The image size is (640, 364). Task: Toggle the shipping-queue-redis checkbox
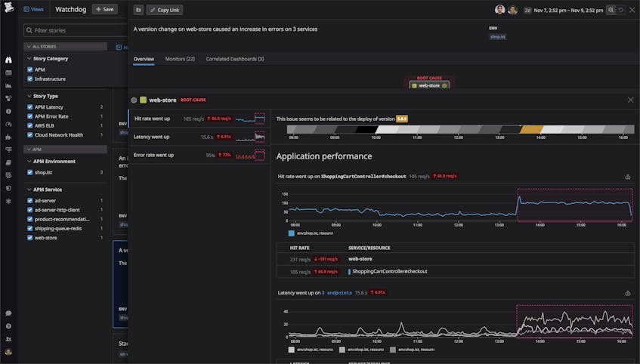click(29, 229)
